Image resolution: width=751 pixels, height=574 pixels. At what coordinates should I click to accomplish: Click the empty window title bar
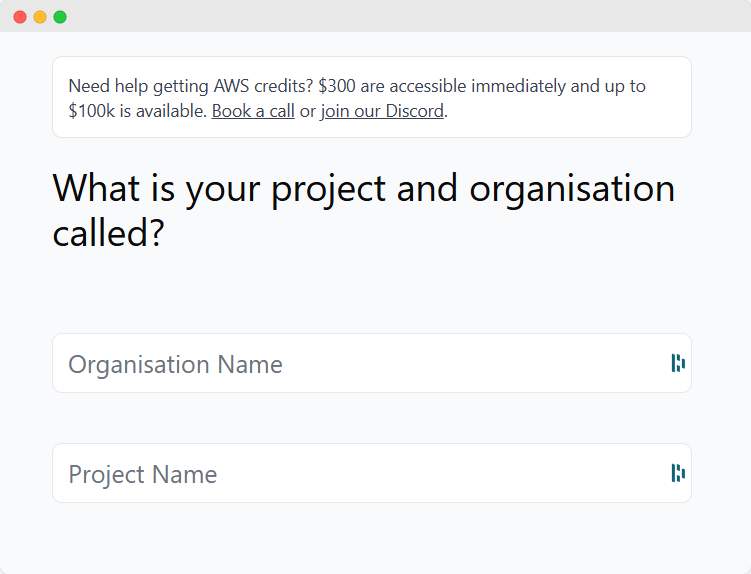point(407,16)
